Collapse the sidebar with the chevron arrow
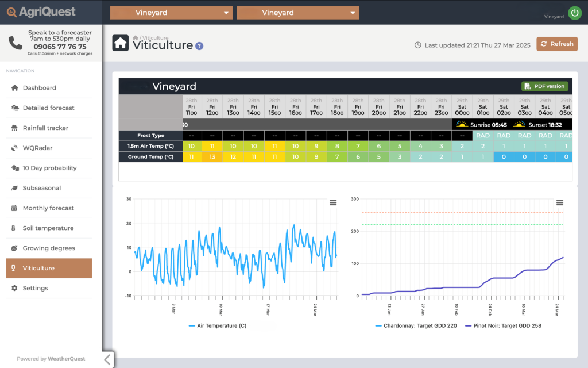 (x=108, y=359)
